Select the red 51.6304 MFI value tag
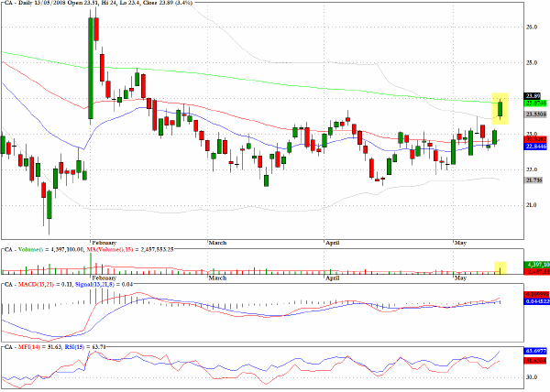550x392 pixels. coord(535,360)
